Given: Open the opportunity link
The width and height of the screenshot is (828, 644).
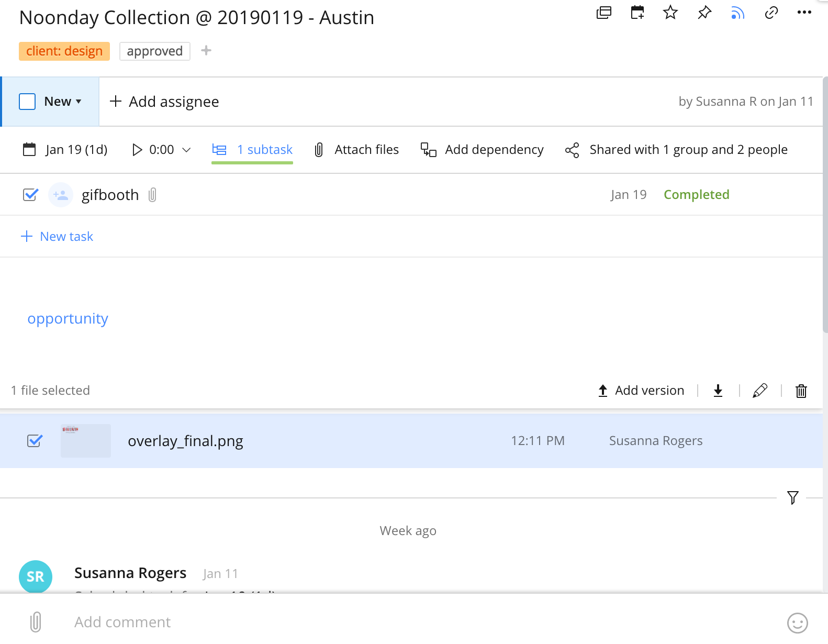Looking at the screenshot, I should click(68, 318).
